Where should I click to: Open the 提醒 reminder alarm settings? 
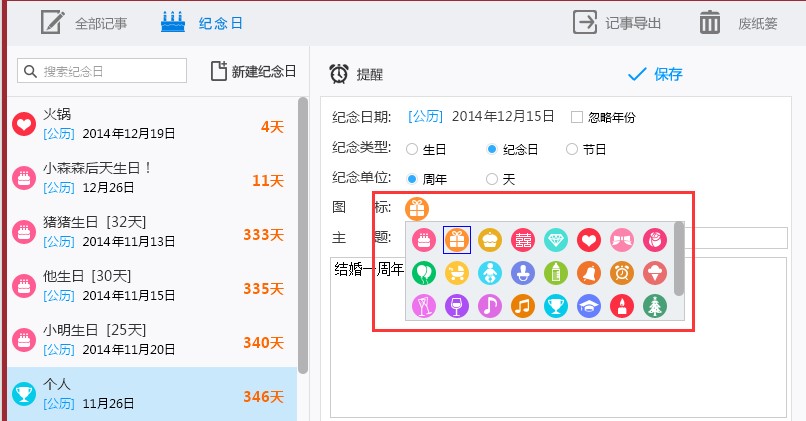pos(356,74)
